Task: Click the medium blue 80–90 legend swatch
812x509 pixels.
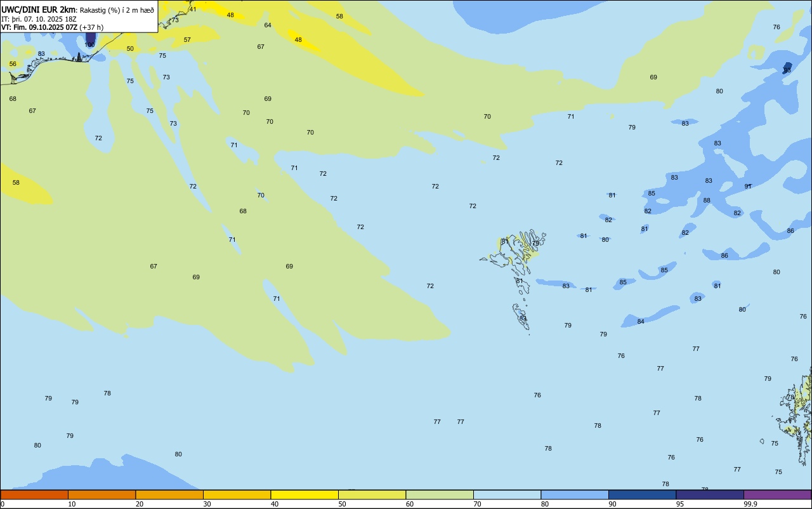Action: point(575,494)
